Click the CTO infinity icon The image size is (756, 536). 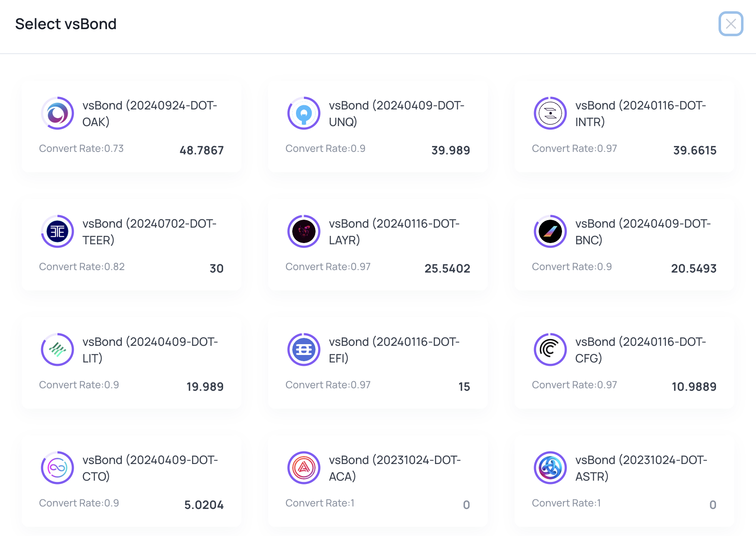click(x=57, y=468)
